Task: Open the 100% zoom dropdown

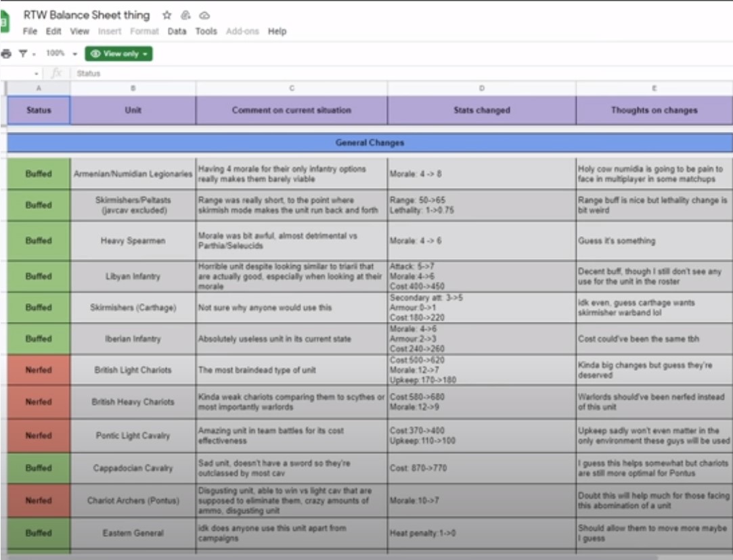Action: pyautogui.click(x=61, y=53)
